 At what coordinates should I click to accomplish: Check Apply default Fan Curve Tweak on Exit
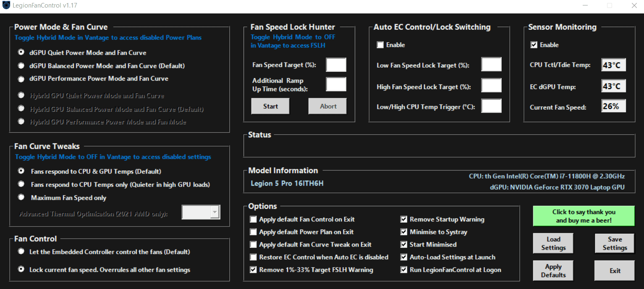coord(253,244)
